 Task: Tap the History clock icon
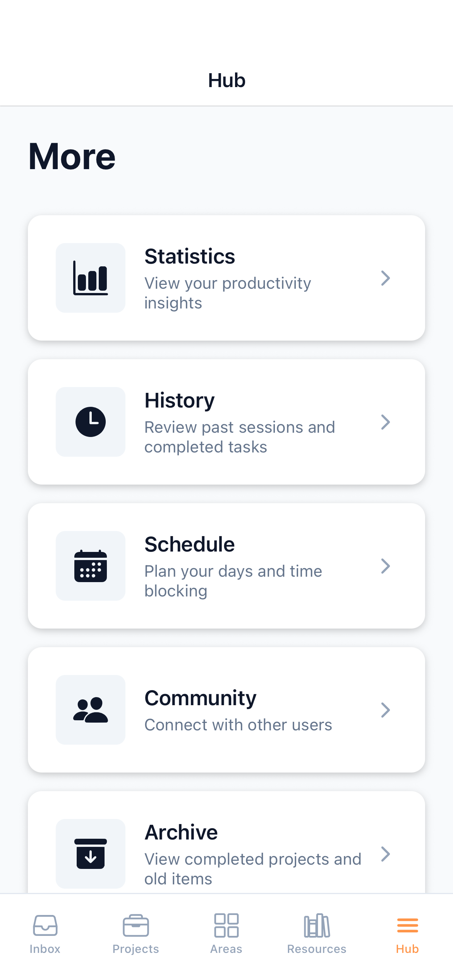coord(91,422)
